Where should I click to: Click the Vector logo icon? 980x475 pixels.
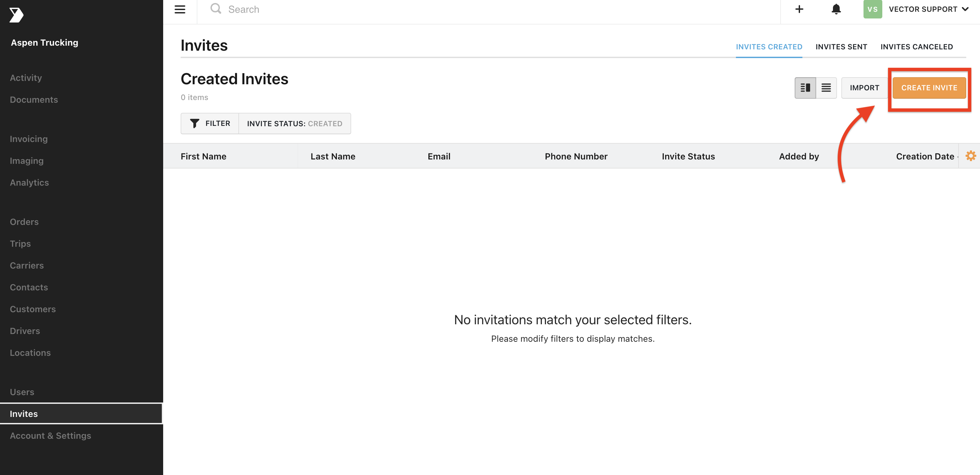(x=16, y=15)
